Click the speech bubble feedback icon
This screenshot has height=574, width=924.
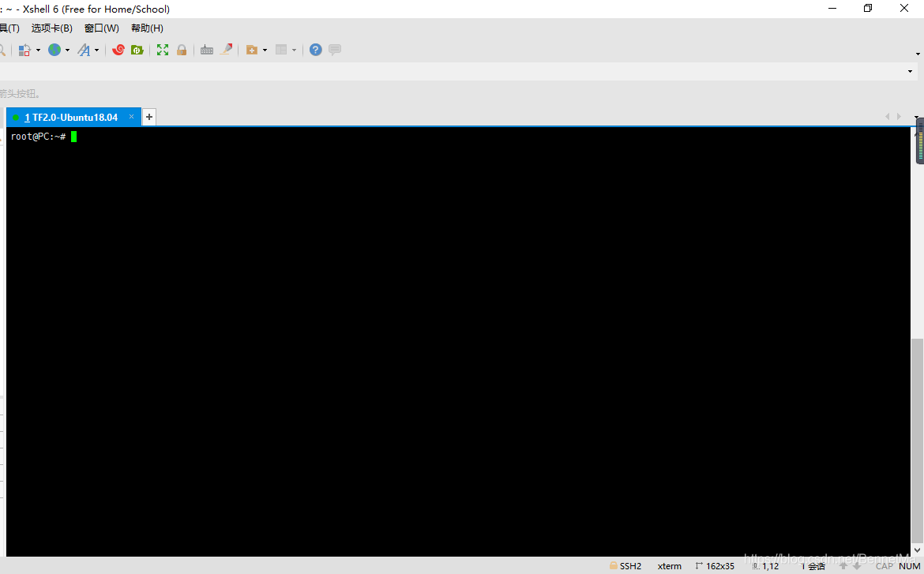(x=335, y=50)
